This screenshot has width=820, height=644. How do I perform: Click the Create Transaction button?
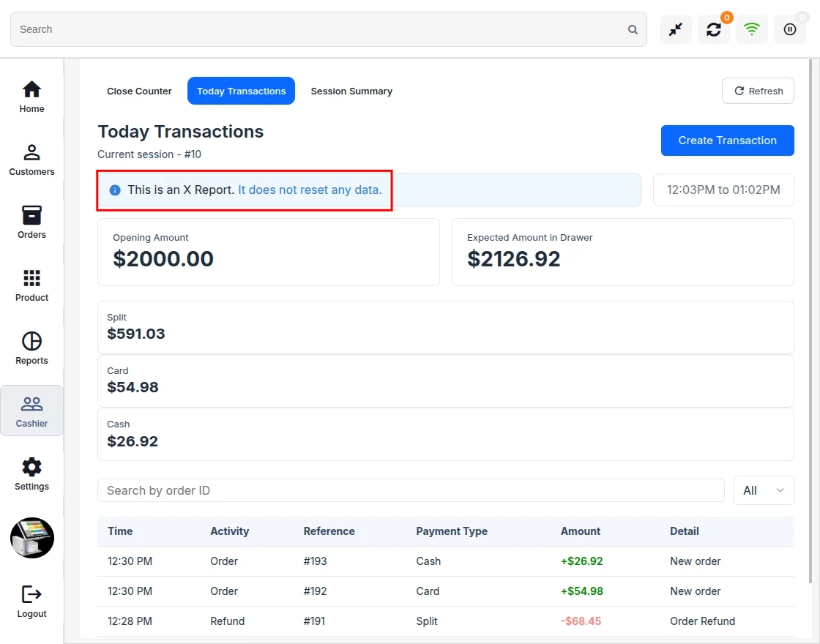tap(728, 140)
